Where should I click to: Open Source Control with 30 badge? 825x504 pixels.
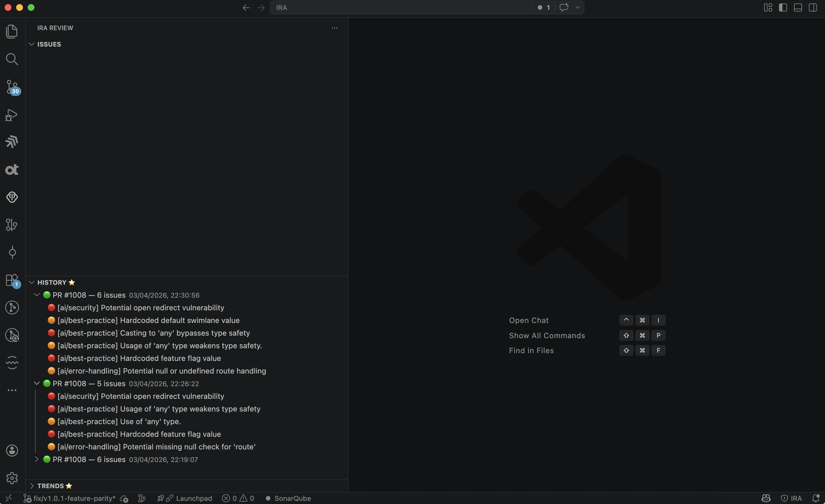(x=12, y=87)
